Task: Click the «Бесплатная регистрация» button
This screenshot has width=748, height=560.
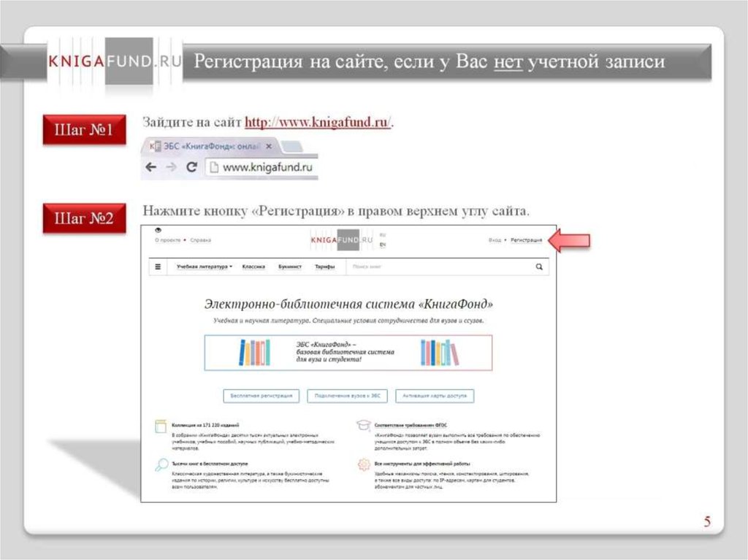Action: tap(262, 396)
